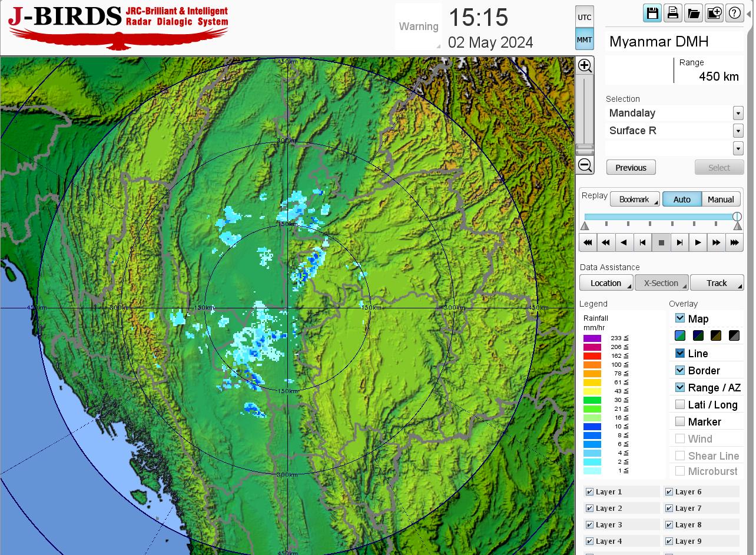Click the 15:15 time display

tap(478, 18)
